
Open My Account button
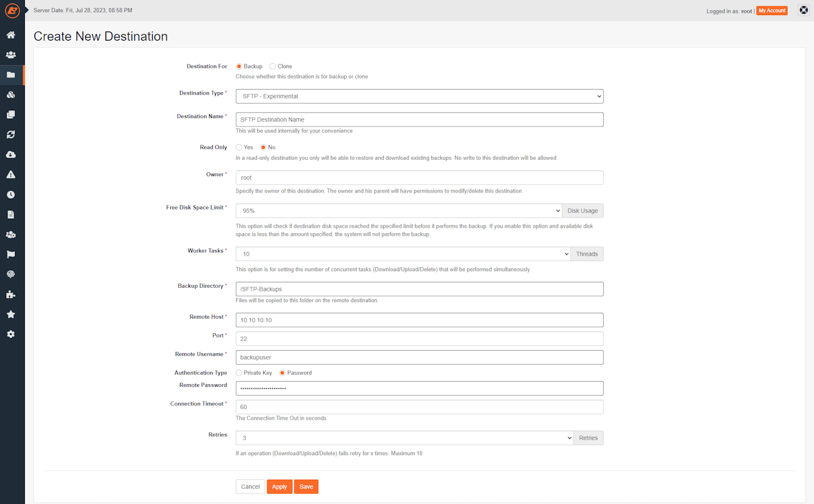click(772, 11)
